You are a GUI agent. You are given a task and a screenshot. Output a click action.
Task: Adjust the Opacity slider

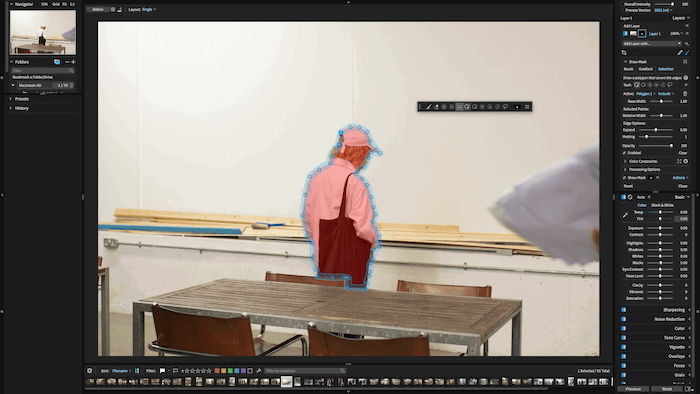[x=656, y=145]
